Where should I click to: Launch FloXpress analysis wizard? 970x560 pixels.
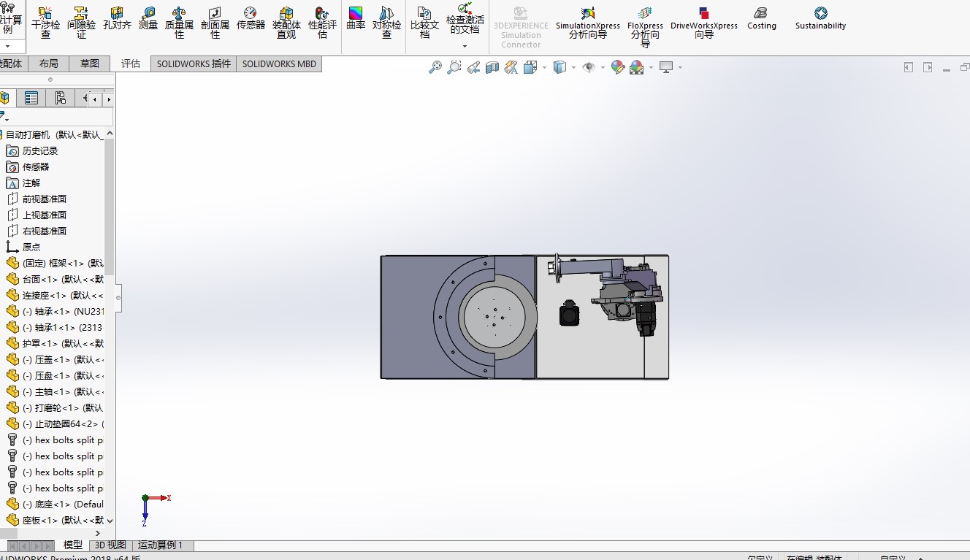[645, 27]
